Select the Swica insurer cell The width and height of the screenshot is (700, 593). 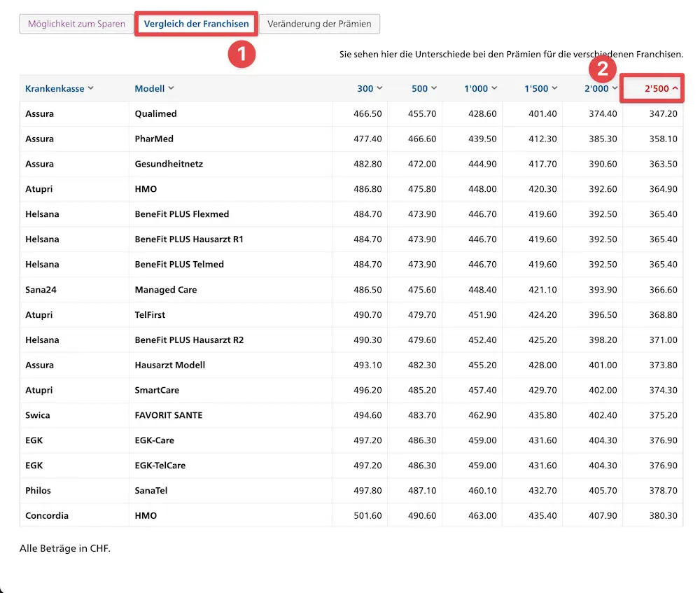tap(38, 415)
